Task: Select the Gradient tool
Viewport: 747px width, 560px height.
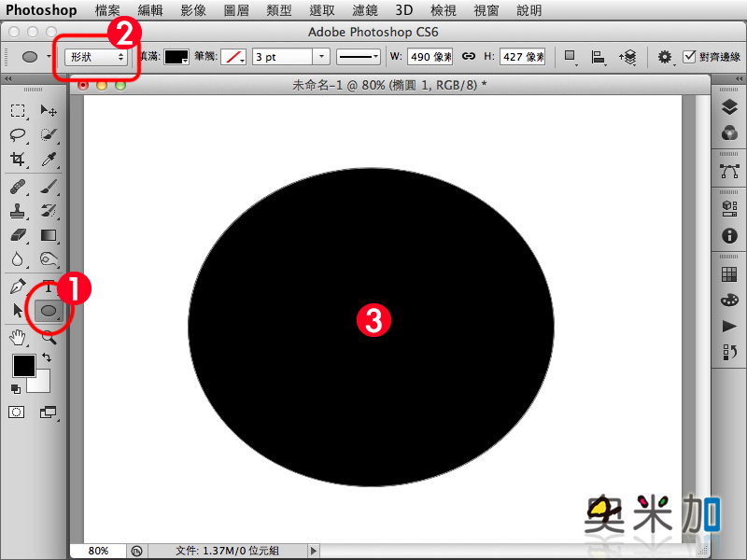Action: [x=49, y=235]
